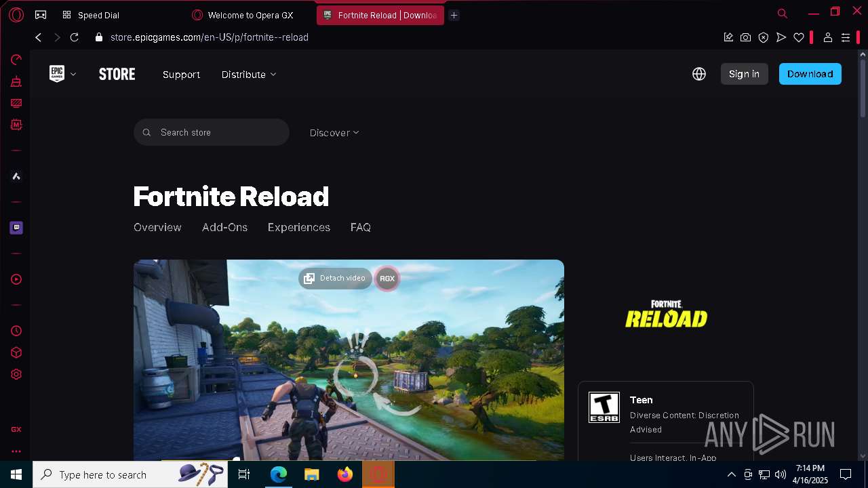Open the notification center icon
The width and height of the screenshot is (868, 488).
[x=846, y=474]
